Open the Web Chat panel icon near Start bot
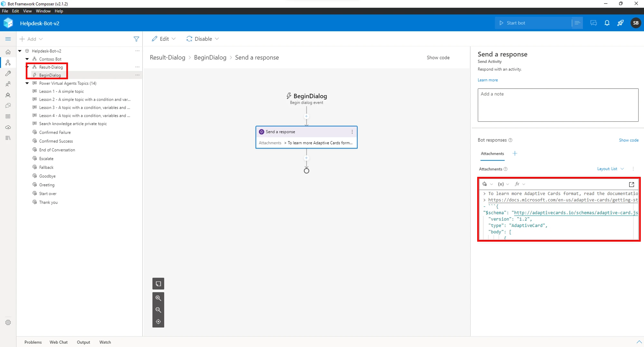Viewport: 644px width, 347px height. tap(593, 23)
